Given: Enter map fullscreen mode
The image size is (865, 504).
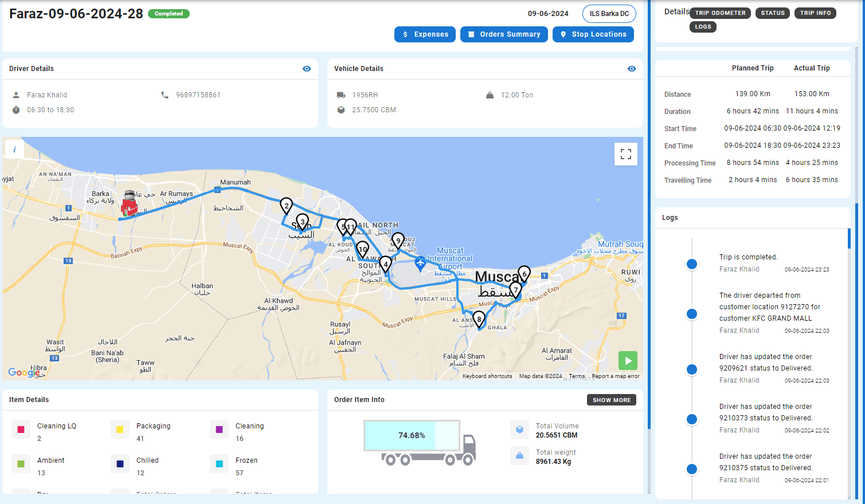Looking at the screenshot, I should tap(626, 154).
